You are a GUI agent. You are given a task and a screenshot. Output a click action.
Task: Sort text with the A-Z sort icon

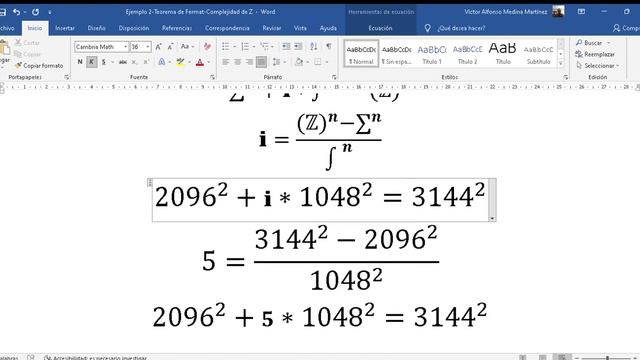click(313, 47)
